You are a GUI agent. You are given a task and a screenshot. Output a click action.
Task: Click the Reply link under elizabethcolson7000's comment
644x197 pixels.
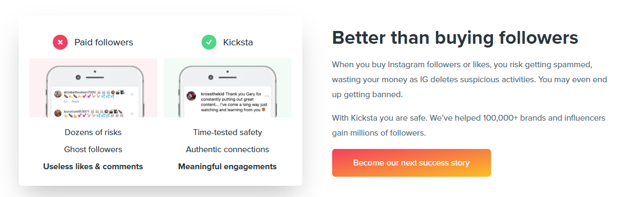[x=75, y=101]
